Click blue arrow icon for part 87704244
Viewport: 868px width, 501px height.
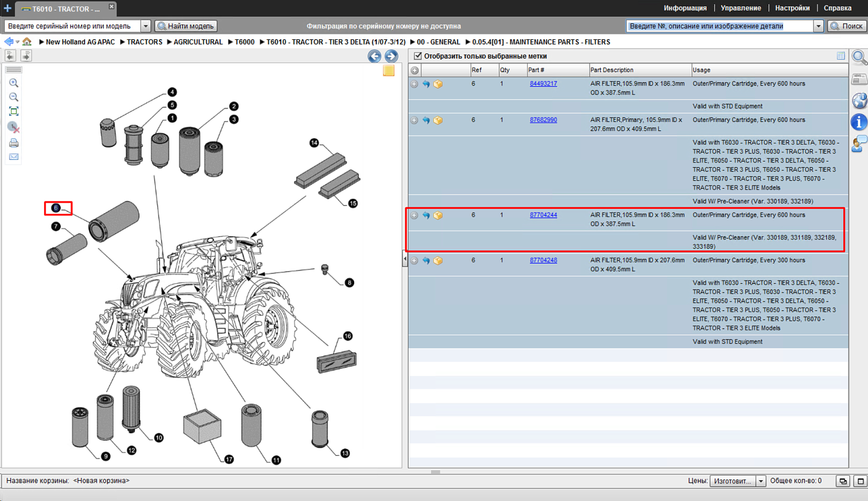click(426, 215)
